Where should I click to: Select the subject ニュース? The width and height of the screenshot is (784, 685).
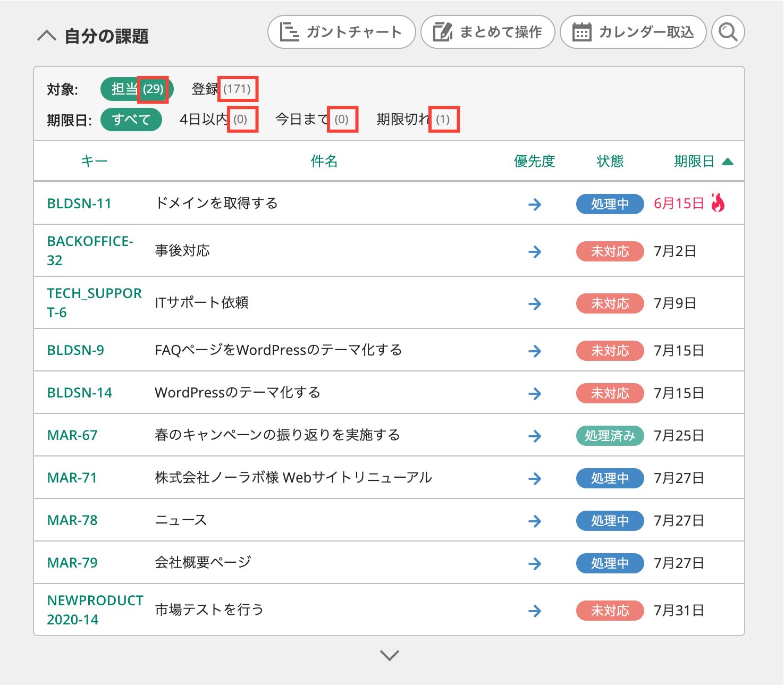[181, 520]
